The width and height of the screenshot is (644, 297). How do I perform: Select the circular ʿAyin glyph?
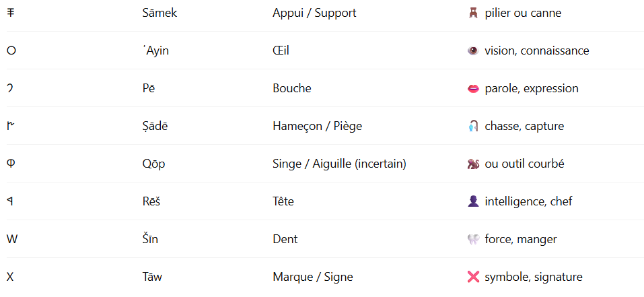click(x=11, y=51)
